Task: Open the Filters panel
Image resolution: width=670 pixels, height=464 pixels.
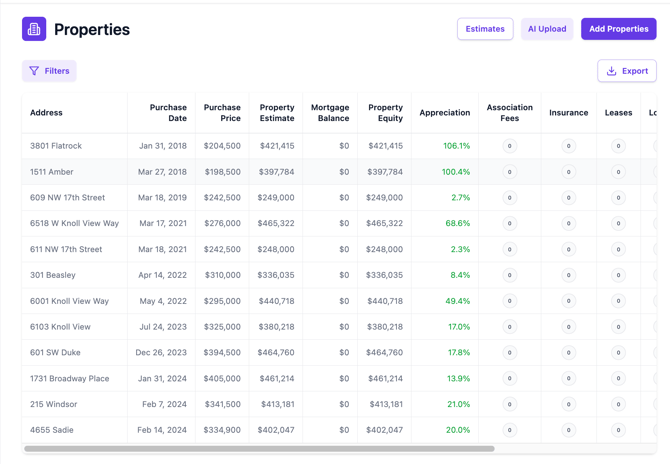Action: click(x=50, y=71)
